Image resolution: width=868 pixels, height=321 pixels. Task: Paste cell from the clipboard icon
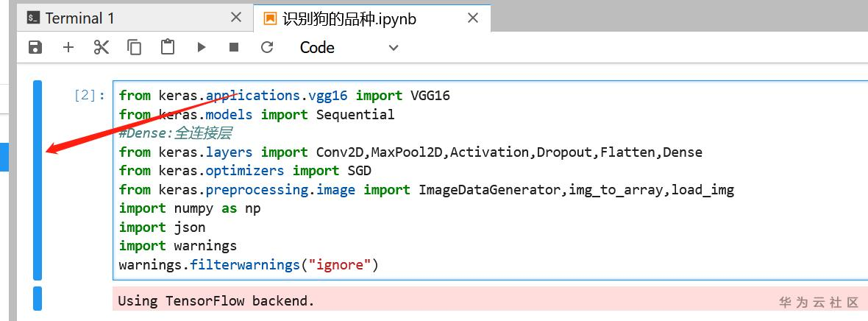pos(168,47)
